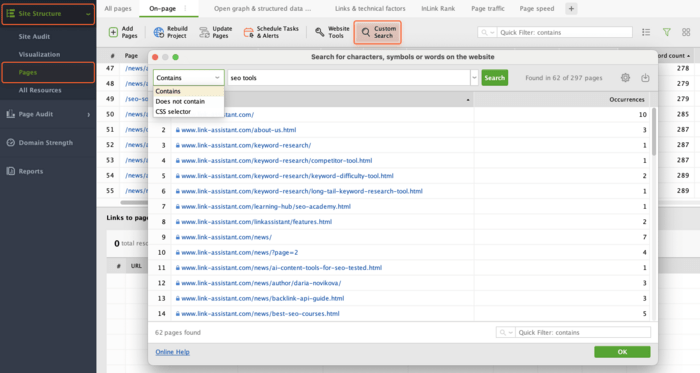The width and height of the screenshot is (700, 373).
Task: Click the green filter funnel icon
Action: (667, 32)
